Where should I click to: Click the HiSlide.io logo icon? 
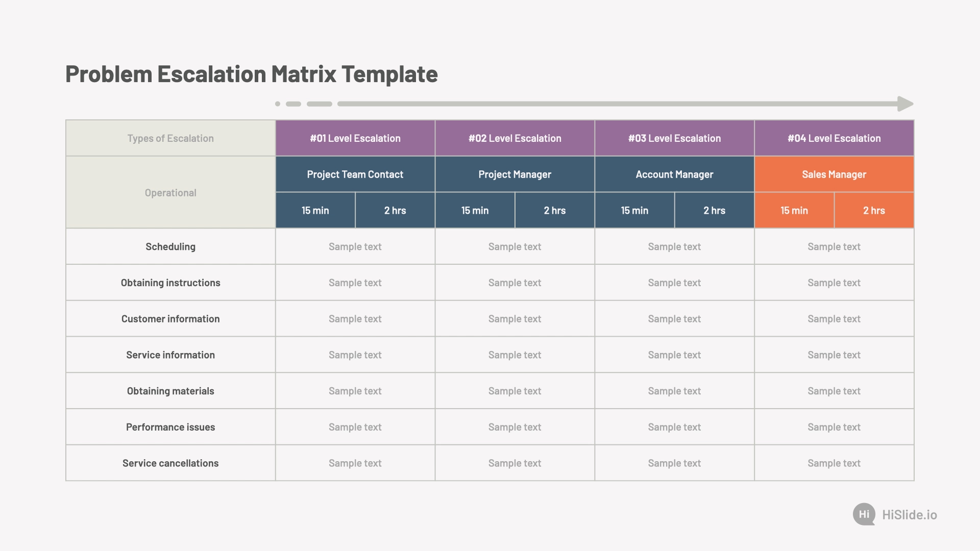pyautogui.click(x=863, y=514)
